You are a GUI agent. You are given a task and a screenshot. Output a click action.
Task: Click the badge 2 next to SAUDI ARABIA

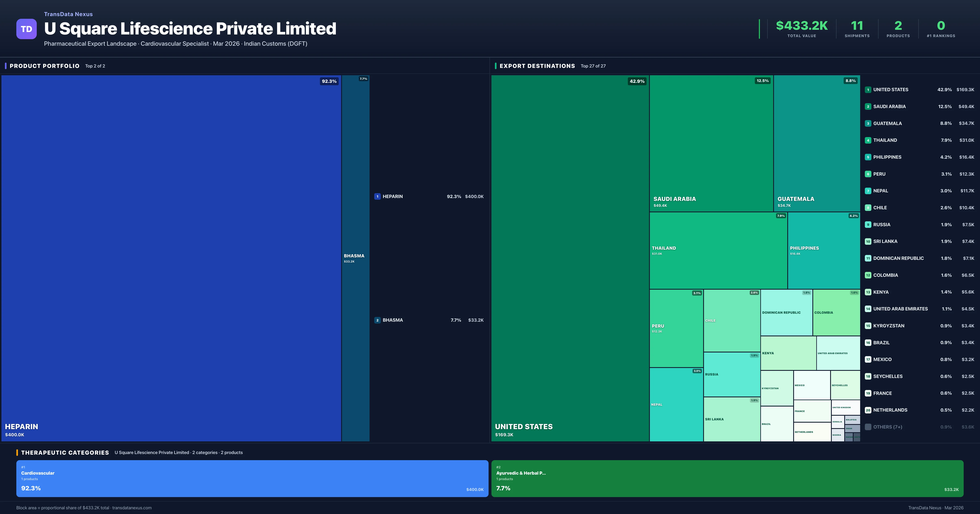click(868, 106)
